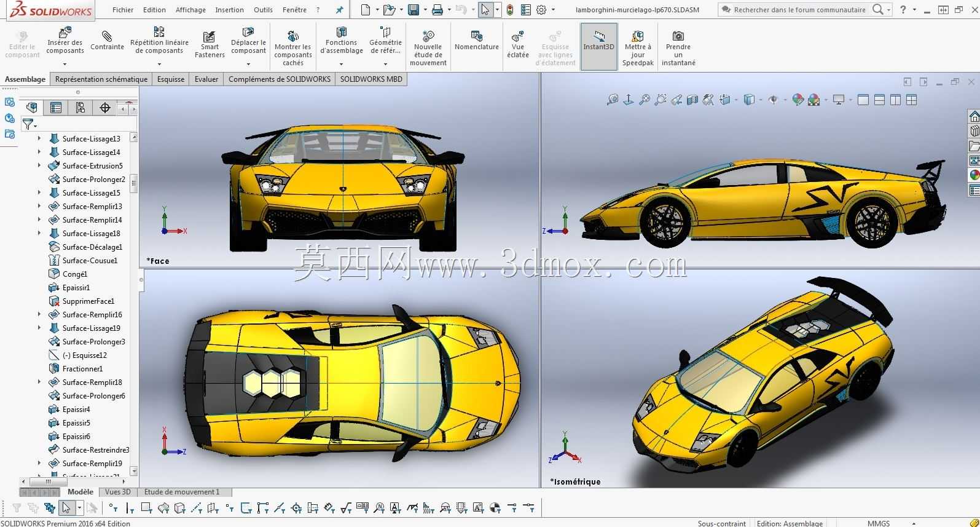Switch to four view viewport layout

[x=911, y=100]
